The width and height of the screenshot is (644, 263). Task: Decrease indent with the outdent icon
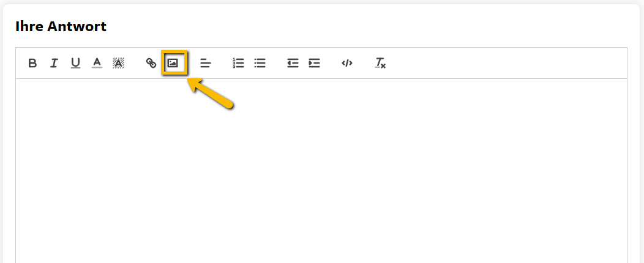(x=293, y=63)
